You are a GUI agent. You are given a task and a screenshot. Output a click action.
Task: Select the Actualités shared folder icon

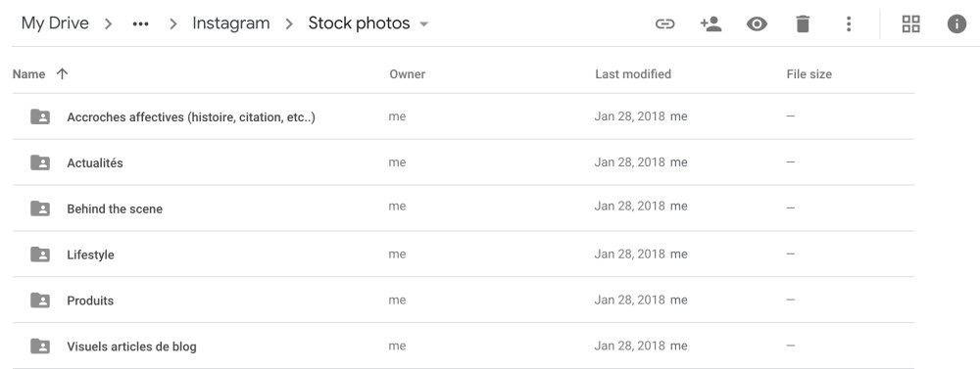[x=40, y=162]
